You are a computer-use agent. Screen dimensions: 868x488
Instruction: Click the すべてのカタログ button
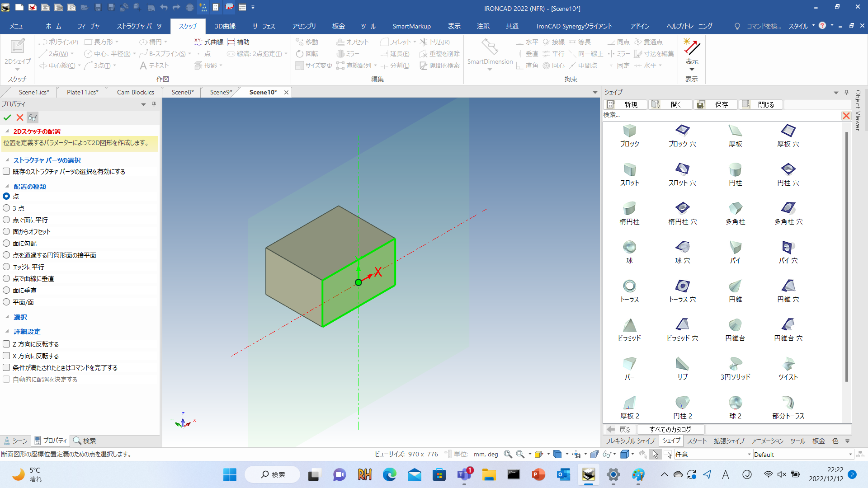point(670,429)
